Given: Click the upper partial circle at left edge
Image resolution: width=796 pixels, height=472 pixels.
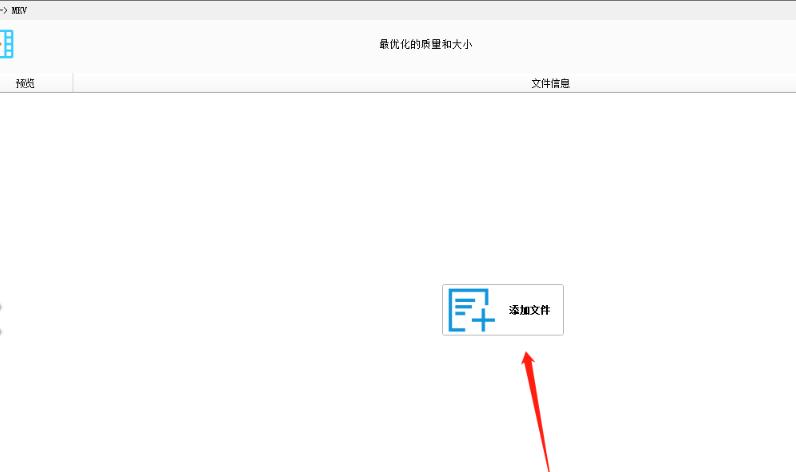Looking at the screenshot, I should pyautogui.click(x=1, y=308).
